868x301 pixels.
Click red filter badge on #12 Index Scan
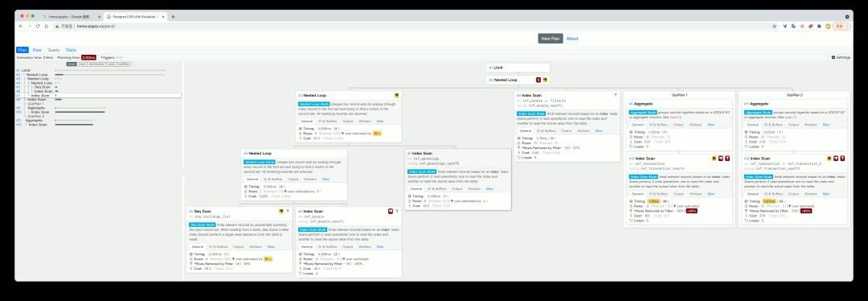pos(842,158)
